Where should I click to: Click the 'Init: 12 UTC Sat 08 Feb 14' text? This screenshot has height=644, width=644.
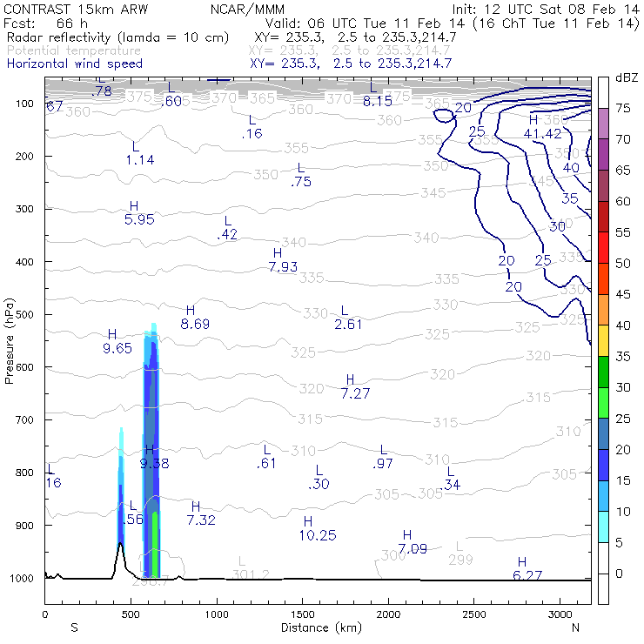pos(546,9)
